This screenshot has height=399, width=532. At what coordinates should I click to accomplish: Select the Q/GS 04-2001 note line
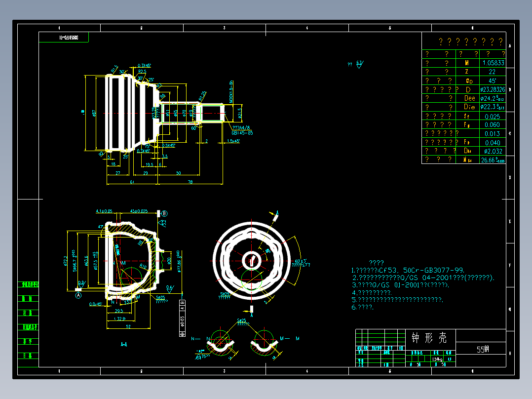[x=423, y=278]
